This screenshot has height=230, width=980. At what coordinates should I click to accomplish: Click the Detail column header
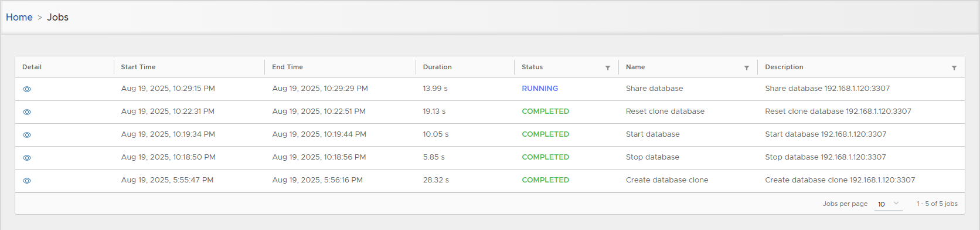click(32, 67)
